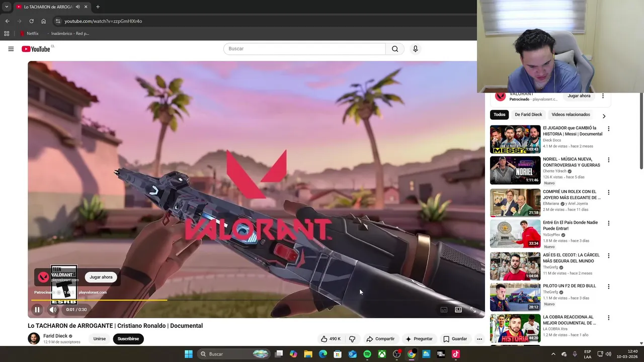Viewport: 644px width, 362px height.
Task: Open COMPRÉ UN ROLEX video title
Action: coord(572,195)
